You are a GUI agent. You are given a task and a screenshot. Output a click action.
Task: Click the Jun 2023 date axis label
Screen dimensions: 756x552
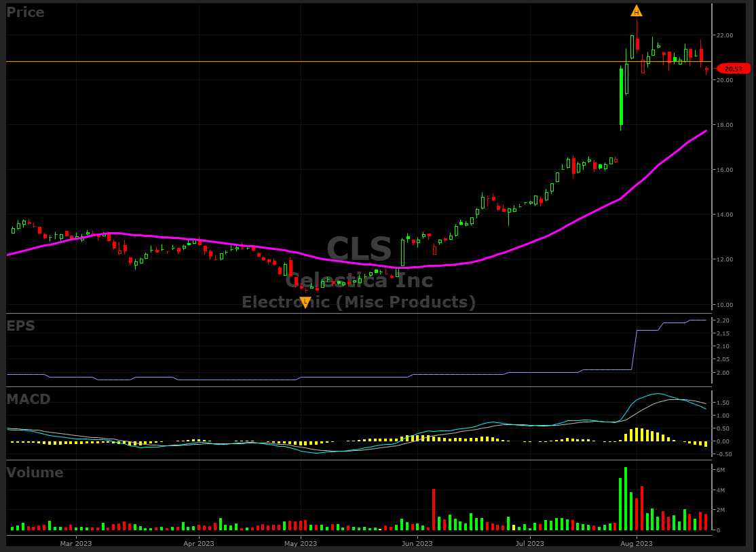[417, 543]
